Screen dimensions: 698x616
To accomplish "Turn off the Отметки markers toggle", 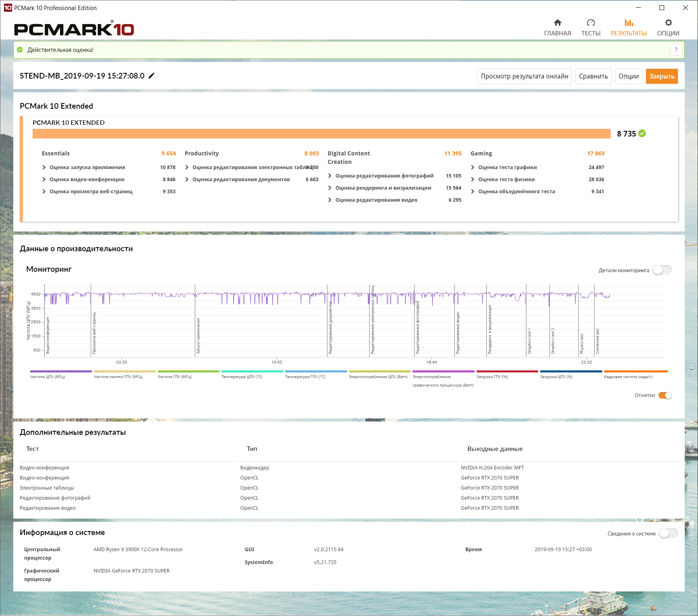I will click(x=665, y=395).
